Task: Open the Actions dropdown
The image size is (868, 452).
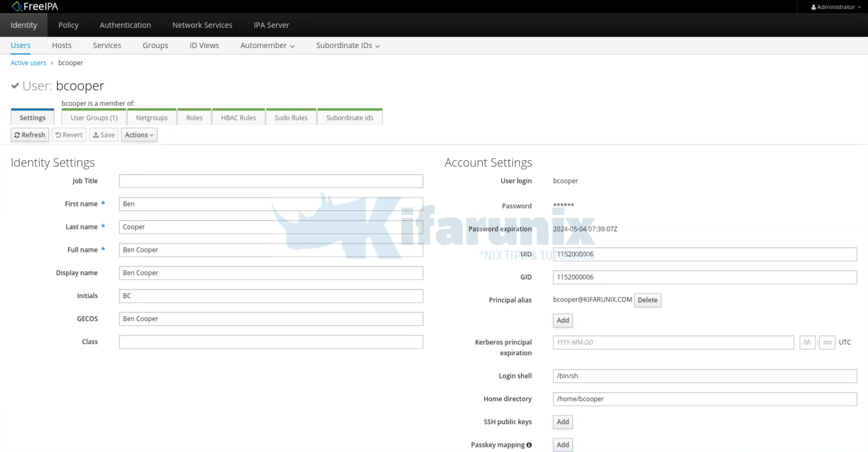Action: tap(139, 135)
